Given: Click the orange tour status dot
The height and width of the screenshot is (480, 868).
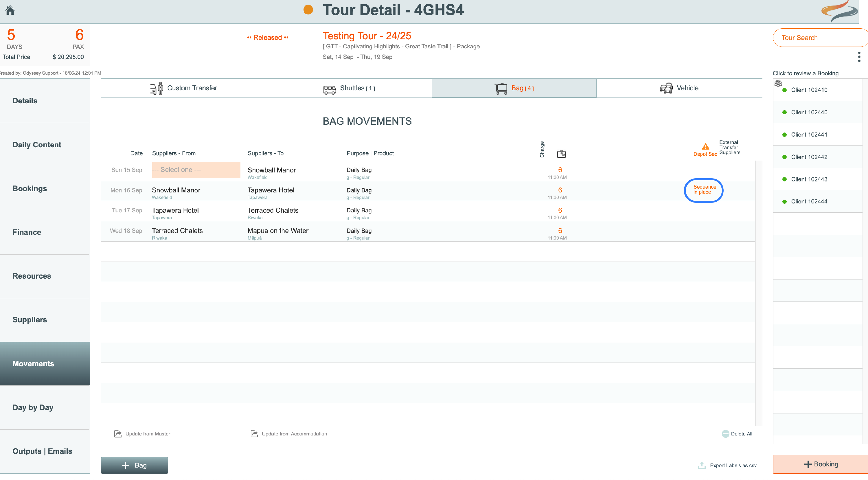Looking at the screenshot, I should [x=308, y=10].
